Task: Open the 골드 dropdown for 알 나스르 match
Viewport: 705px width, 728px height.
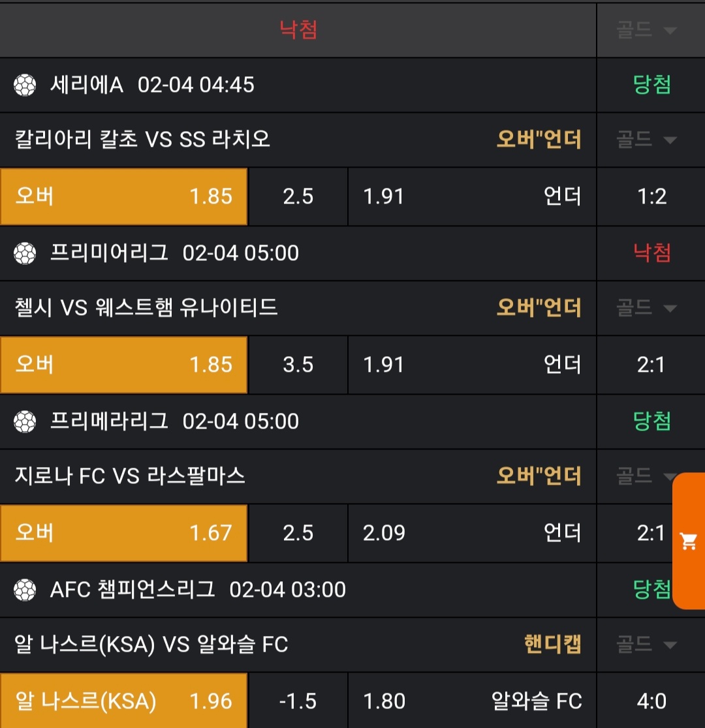Action: coord(646,645)
